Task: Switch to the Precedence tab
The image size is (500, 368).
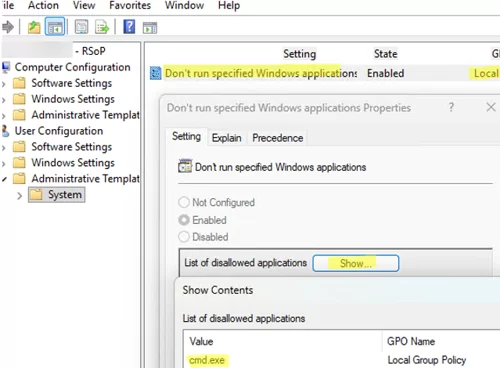Action: pyautogui.click(x=278, y=138)
